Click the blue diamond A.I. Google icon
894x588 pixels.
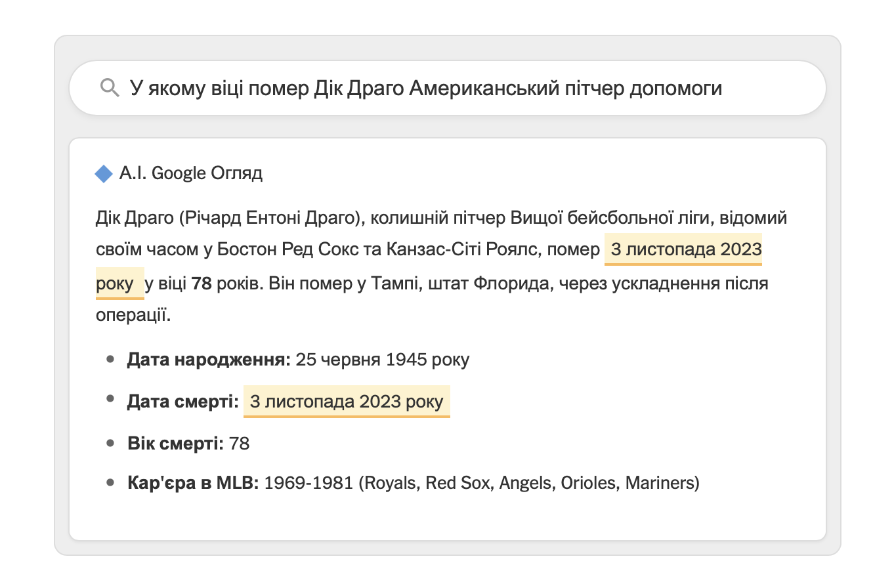[104, 173]
